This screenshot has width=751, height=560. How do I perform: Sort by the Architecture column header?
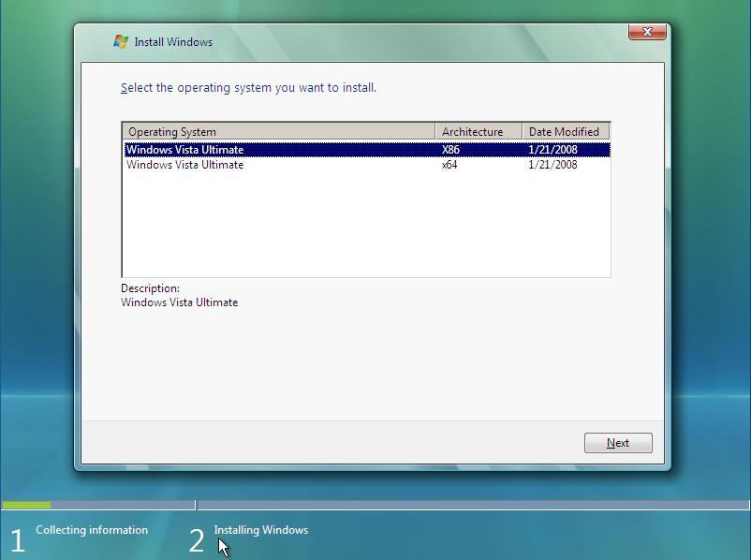[479, 131]
